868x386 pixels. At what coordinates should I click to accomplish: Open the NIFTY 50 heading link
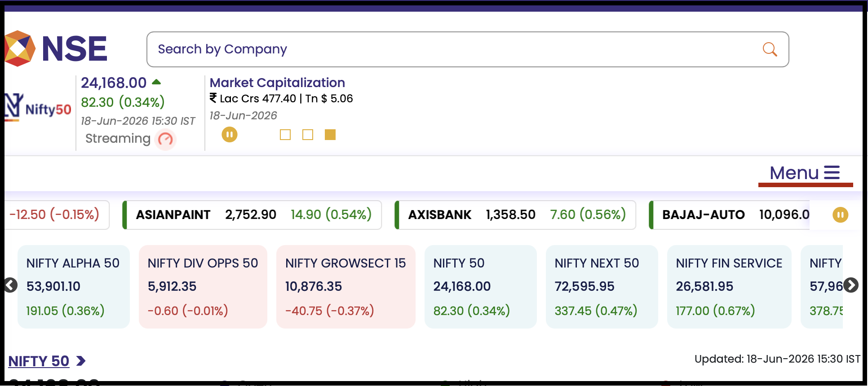click(39, 361)
